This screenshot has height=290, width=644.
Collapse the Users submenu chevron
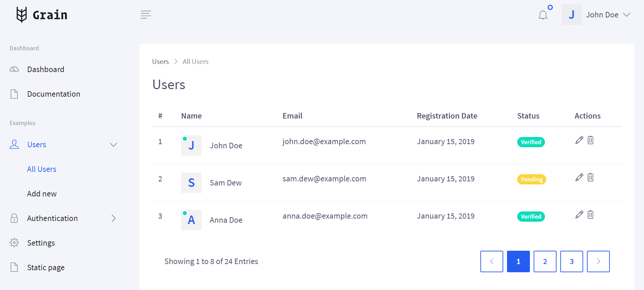click(113, 145)
